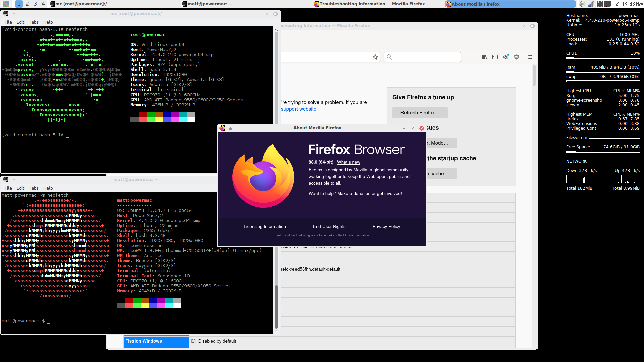
Task: Click the Make a donation link
Action: 354,194
